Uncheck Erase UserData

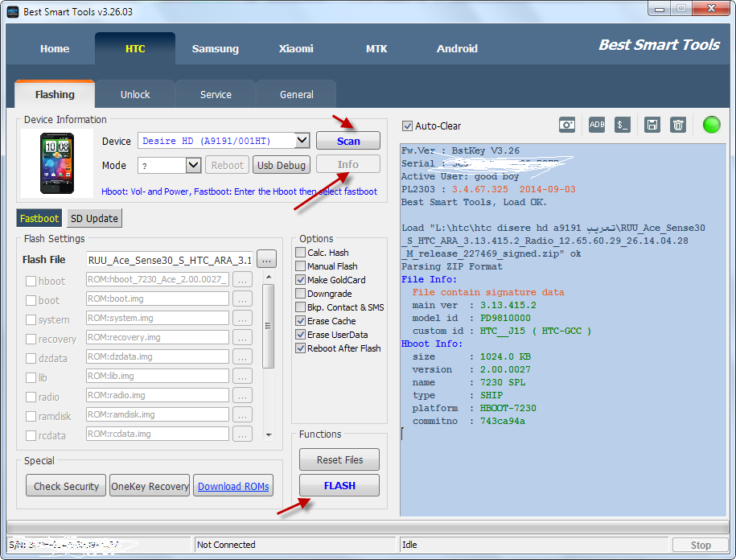pyautogui.click(x=300, y=335)
